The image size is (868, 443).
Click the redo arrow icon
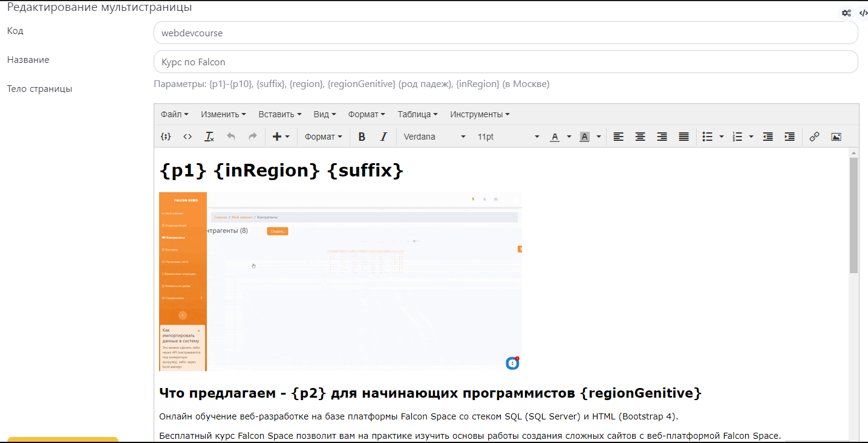point(253,137)
